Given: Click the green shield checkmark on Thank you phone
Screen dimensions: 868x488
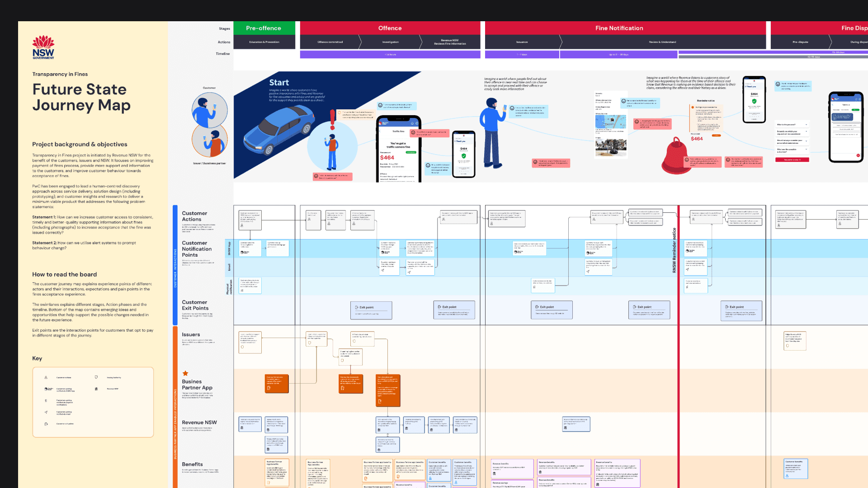Looking at the screenshot, I should [x=463, y=156].
